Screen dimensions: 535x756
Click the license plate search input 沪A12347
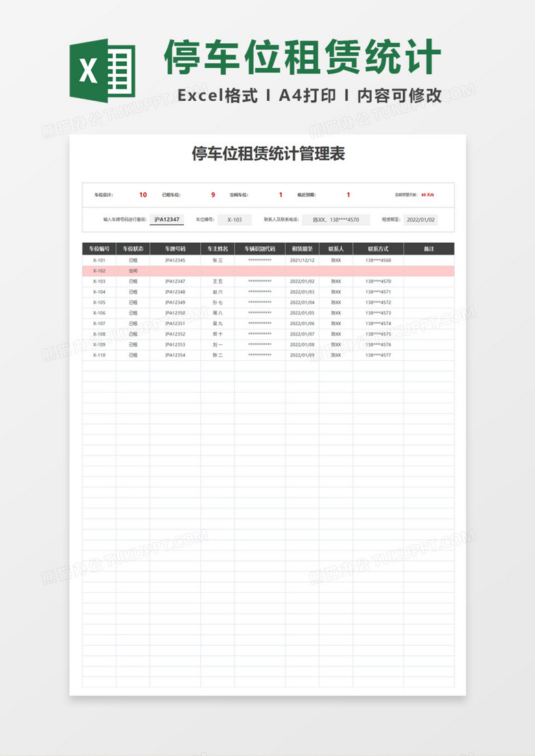click(x=167, y=220)
